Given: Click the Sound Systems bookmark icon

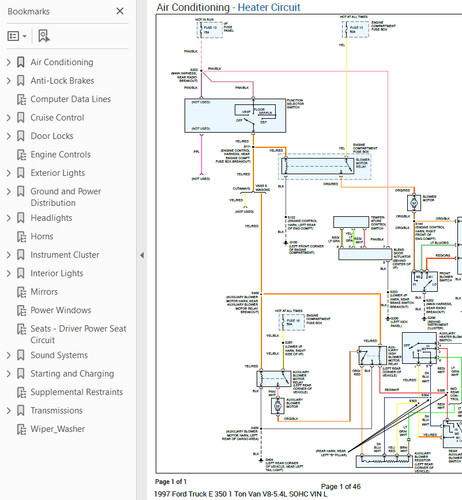Looking at the screenshot, I should point(21,355).
